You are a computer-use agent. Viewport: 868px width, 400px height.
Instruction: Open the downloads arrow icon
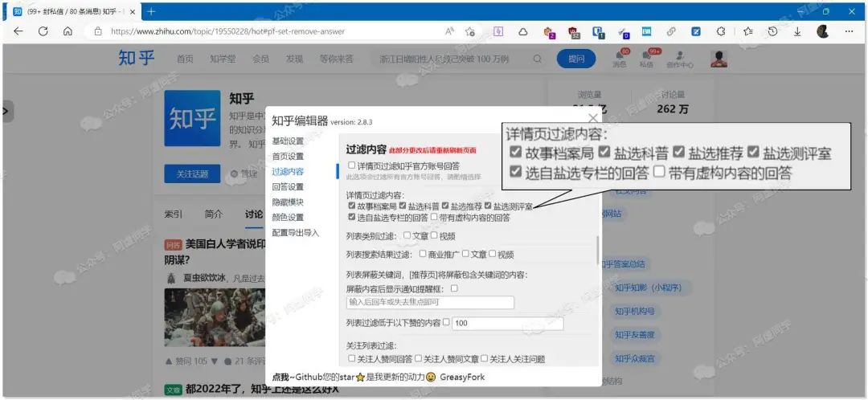tap(797, 31)
